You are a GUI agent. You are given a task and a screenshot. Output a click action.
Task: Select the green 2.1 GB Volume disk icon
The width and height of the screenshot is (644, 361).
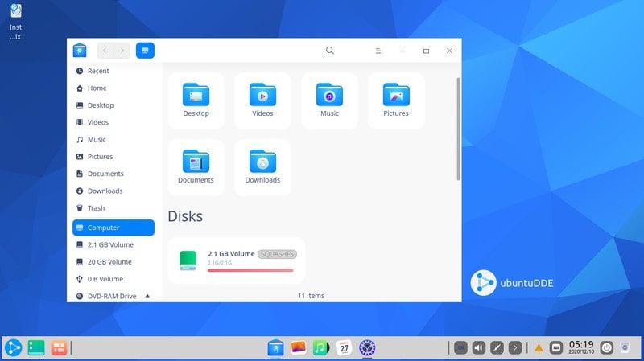pyautogui.click(x=188, y=260)
